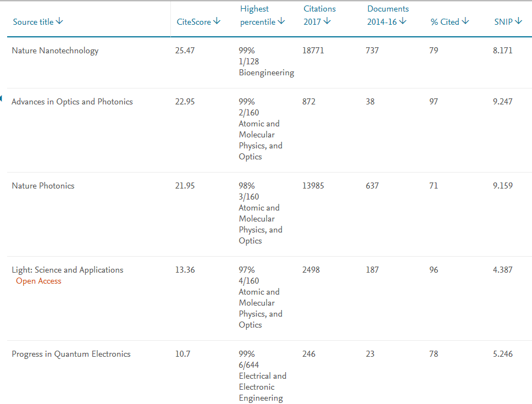This screenshot has height=404, width=532.
Task: Select documents count 38
Action: coord(370,102)
